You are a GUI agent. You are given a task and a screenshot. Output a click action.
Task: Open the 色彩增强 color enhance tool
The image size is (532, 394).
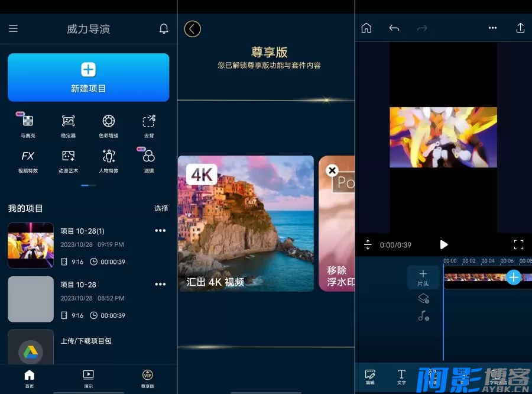[108, 122]
